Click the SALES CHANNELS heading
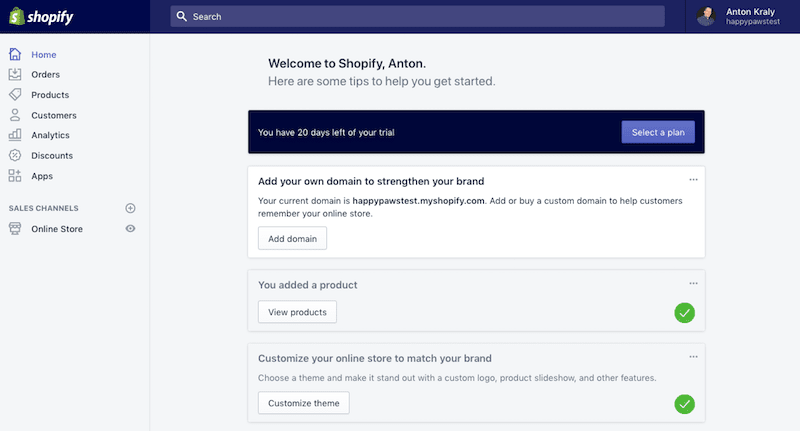The height and width of the screenshot is (431, 800). 43,208
